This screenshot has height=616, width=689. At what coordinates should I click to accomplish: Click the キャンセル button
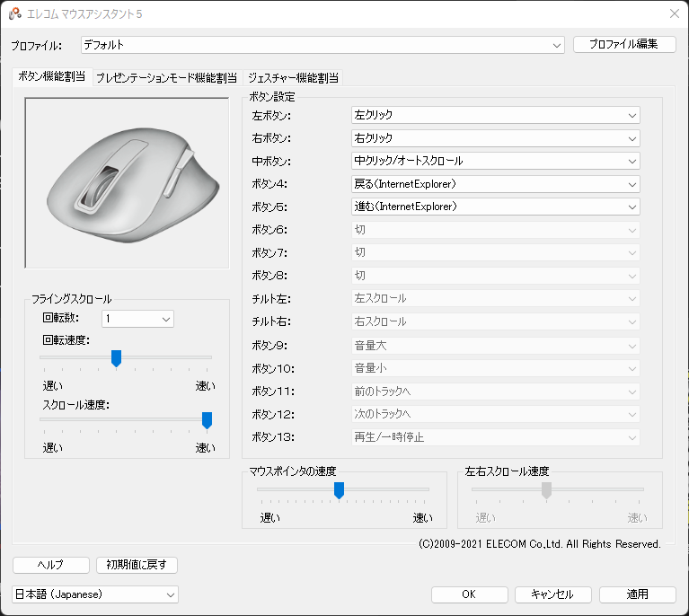(x=552, y=594)
